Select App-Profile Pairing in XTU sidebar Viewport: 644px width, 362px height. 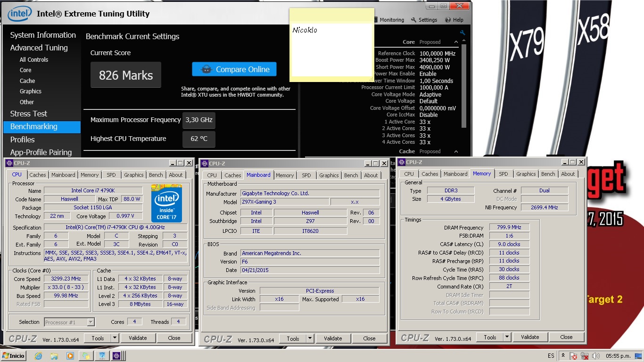pyautogui.click(x=41, y=152)
